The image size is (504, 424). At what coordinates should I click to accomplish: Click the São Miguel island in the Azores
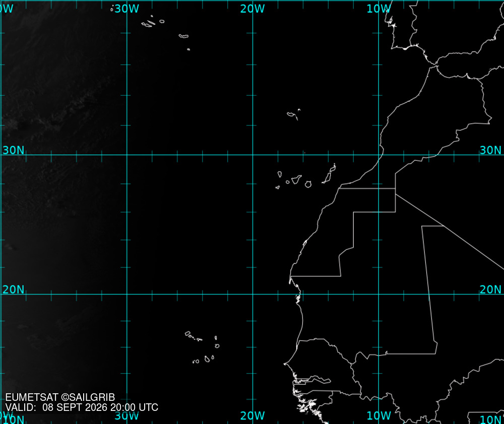(x=183, y=36)
